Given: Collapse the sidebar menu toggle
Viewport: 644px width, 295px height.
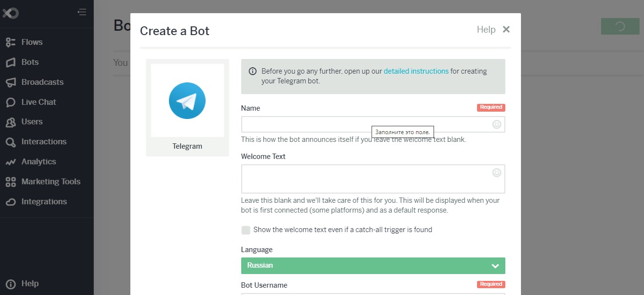Looking at the screenshot, I should click(x=82, y=12).
